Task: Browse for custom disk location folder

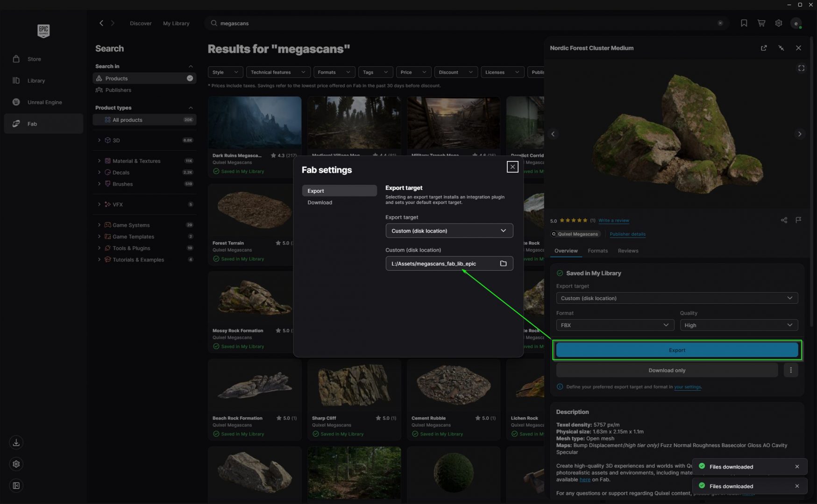Action: click(503, 264)
